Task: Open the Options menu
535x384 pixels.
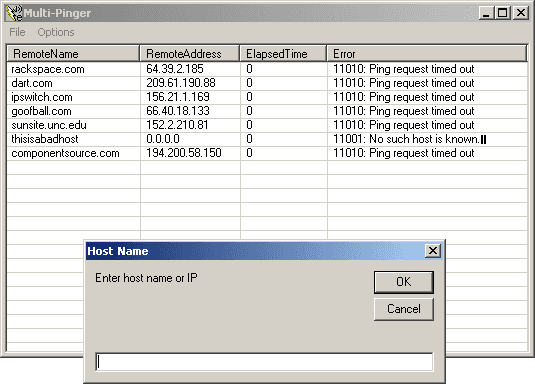Action: (x=56, y=32)
